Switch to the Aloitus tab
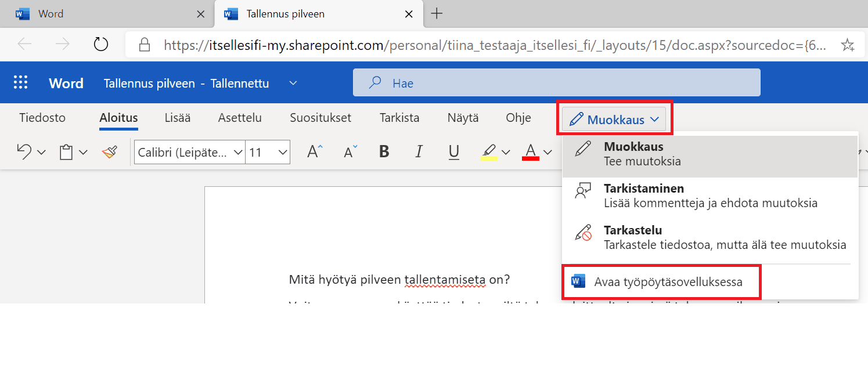 tap(118, 118)
